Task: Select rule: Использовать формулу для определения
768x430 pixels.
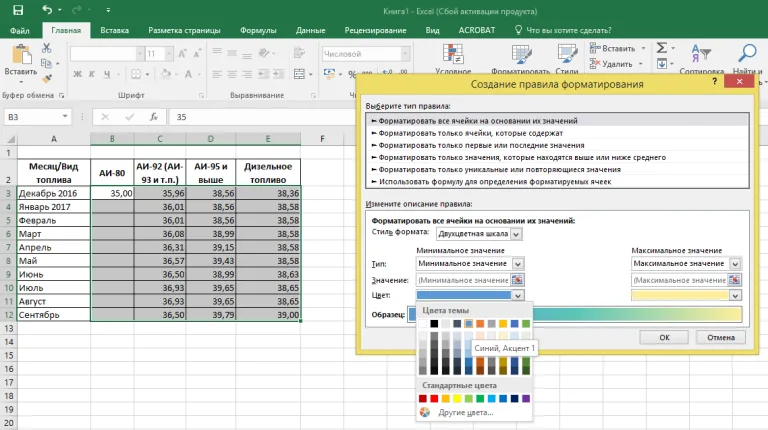Action: click(557, 182)
